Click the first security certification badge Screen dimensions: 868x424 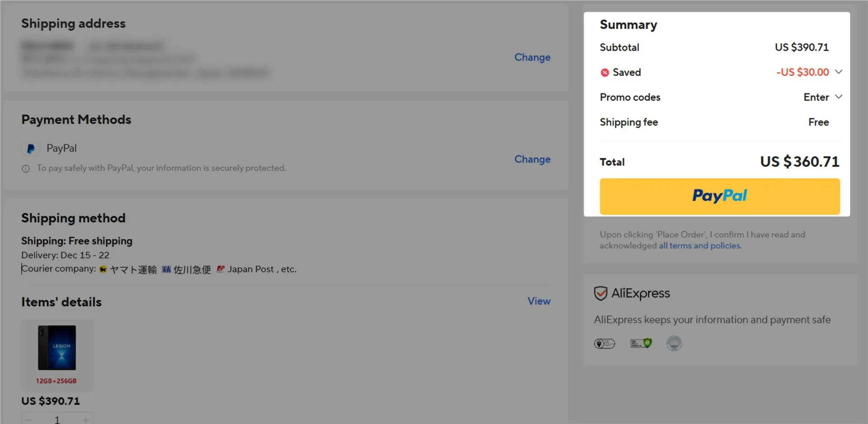(x=604, y=344)
